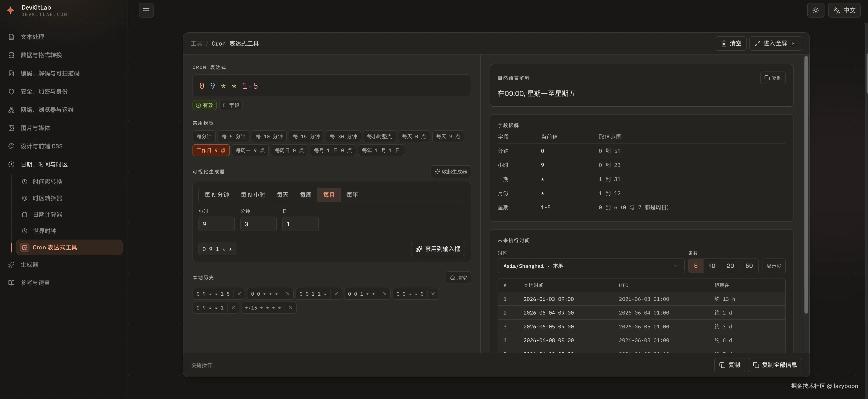Toggle 显示秒 seconds display
The width and height of the screenshot is (868, 399).
tap(774, 266)
